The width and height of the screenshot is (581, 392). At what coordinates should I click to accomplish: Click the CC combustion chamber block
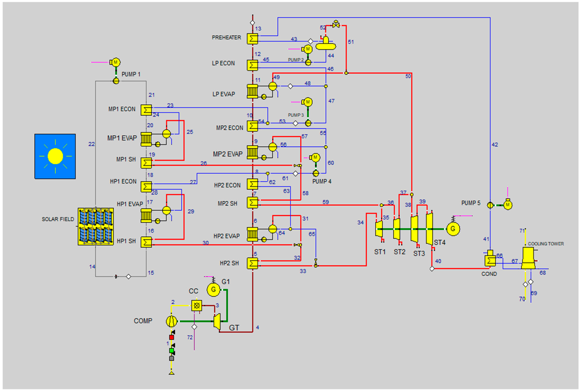[196, 305]
